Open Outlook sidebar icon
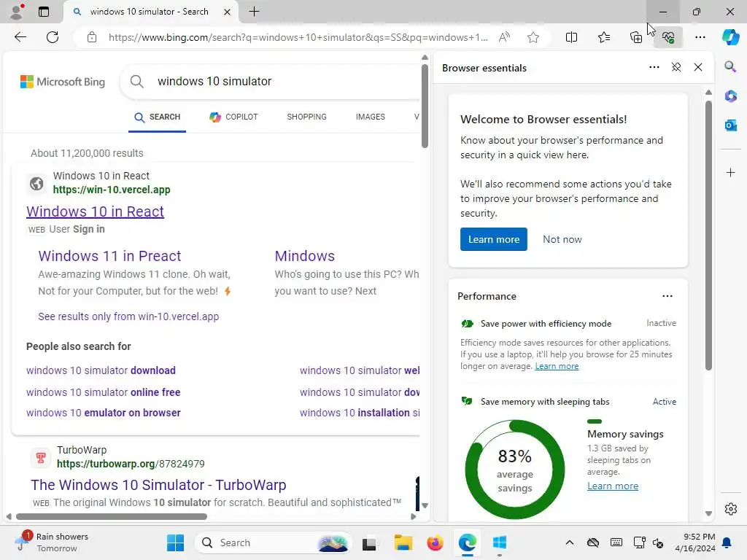This screenshot has width=747, height=560. point(730,125)
